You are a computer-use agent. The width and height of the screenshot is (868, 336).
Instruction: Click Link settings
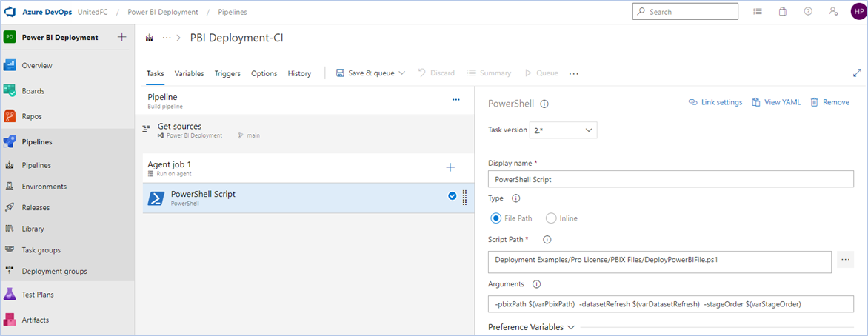[715, 102]
